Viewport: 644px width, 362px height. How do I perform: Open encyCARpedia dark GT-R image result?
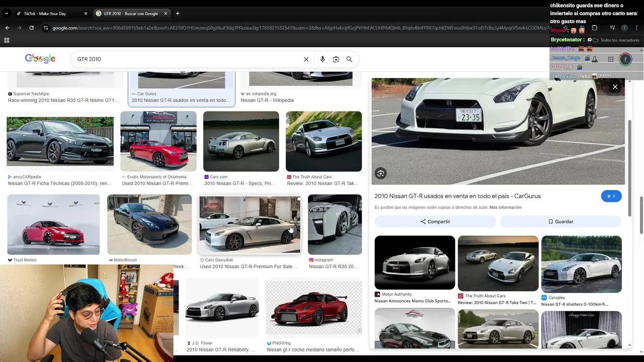[60, 141]
